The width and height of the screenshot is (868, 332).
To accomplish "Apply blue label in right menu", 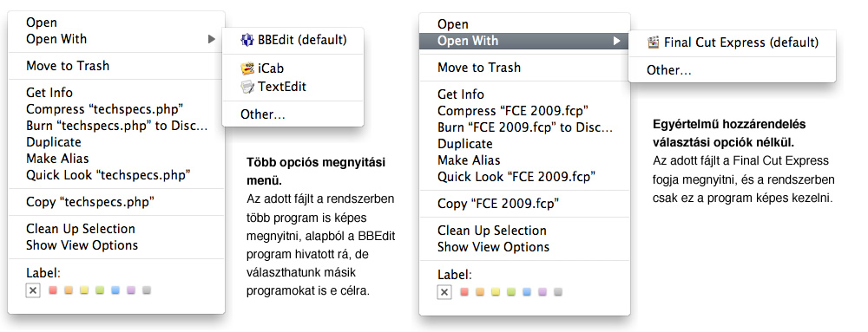I will point(527,291).
